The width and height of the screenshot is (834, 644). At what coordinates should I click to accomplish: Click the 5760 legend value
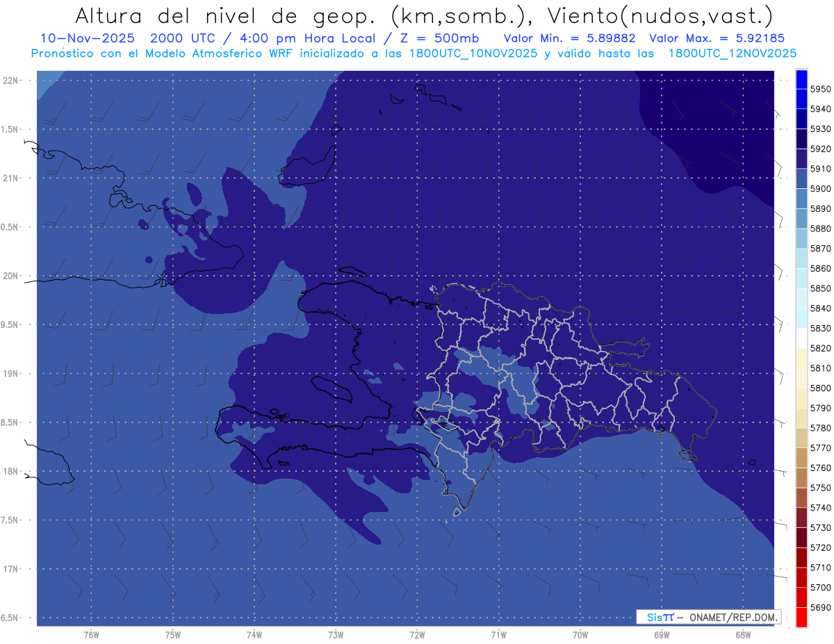click(x=820, y=468)
